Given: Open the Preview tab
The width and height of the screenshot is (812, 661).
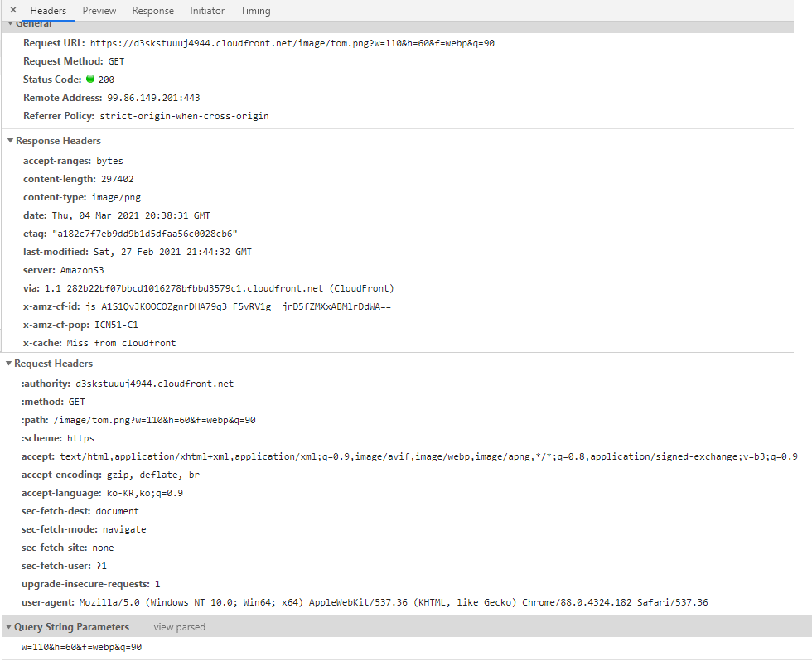Looking at the screenshot, I should coord(99,10).
